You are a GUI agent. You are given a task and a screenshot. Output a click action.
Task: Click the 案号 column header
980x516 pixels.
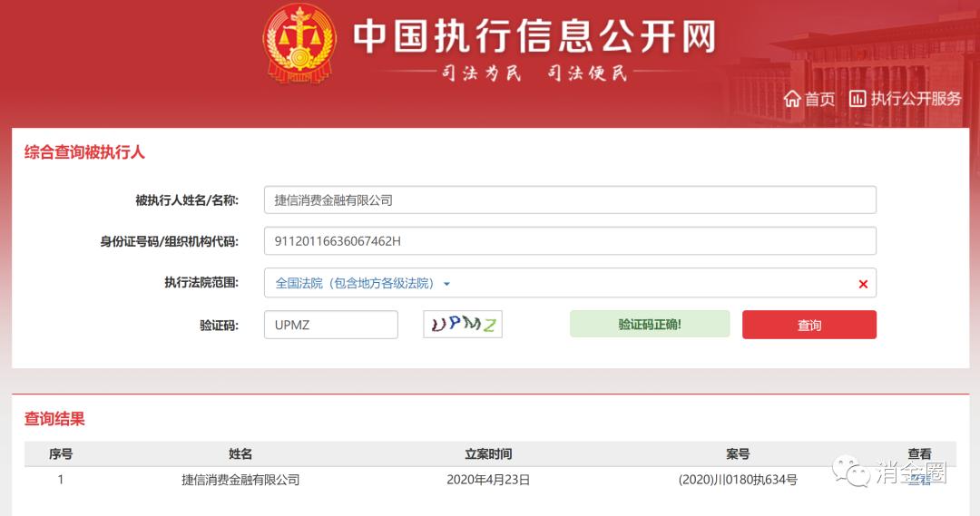pos(738,454)
